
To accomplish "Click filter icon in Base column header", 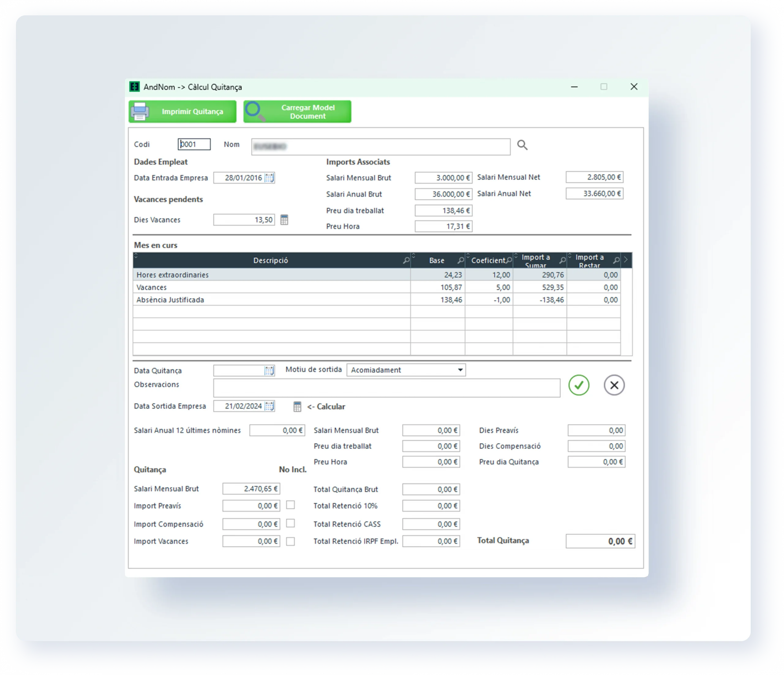I will coord(461,260).
